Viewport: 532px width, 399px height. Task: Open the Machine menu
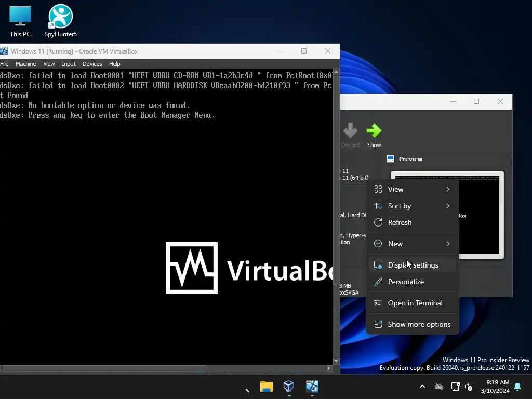(26, 64)
